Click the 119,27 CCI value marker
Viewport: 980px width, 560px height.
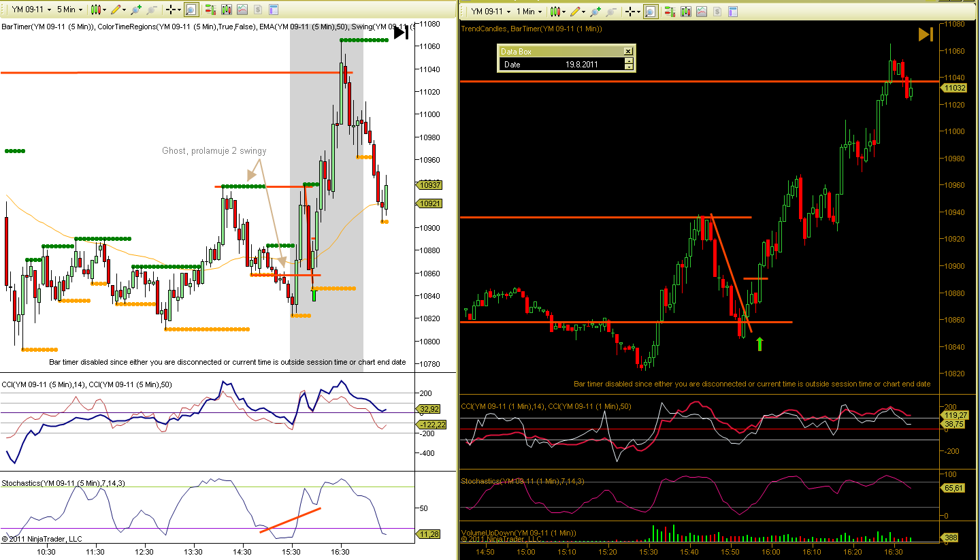tap(955, 414)
